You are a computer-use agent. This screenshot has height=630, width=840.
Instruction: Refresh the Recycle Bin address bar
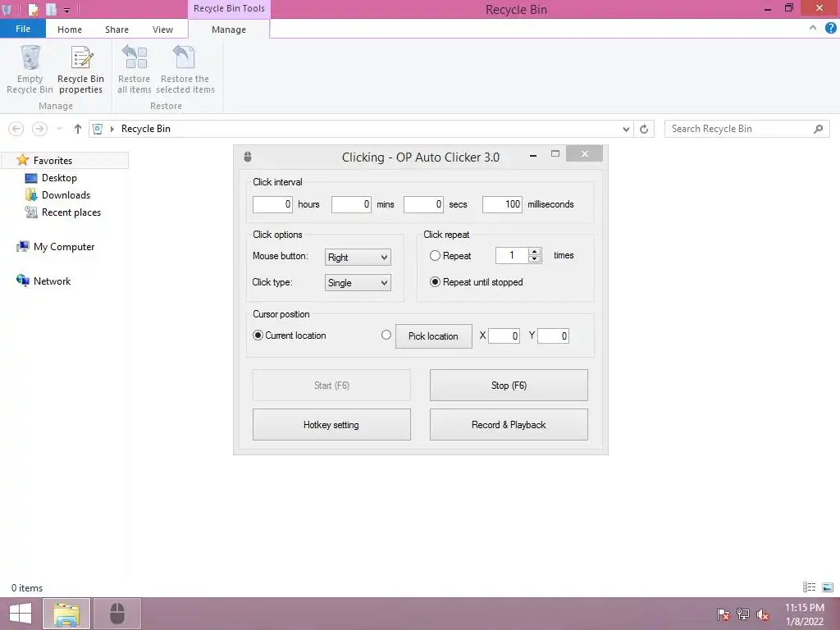coord(644,129)
